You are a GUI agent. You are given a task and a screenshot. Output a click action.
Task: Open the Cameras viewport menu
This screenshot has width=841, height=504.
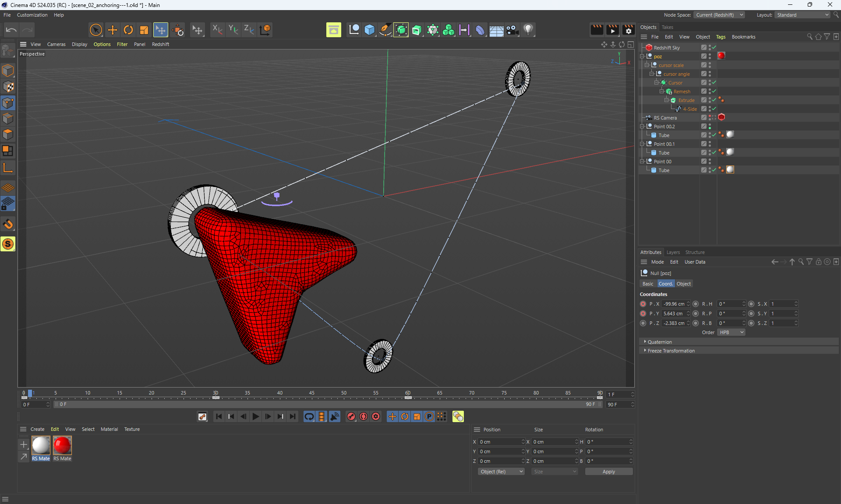click(x=56, y=44)
